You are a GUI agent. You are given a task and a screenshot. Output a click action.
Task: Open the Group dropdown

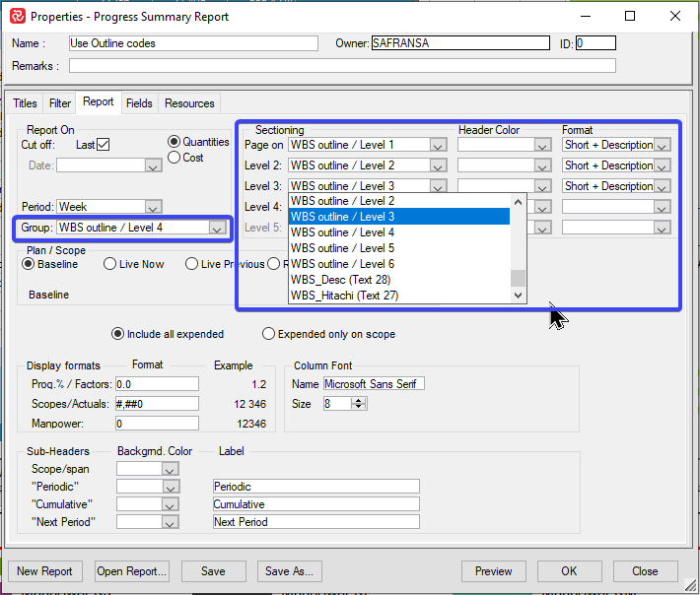[x=217, y=229]
